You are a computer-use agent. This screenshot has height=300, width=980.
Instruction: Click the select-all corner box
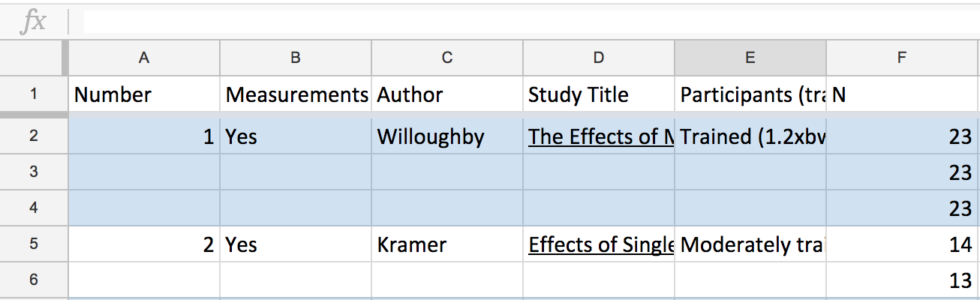tap(34, 58)
